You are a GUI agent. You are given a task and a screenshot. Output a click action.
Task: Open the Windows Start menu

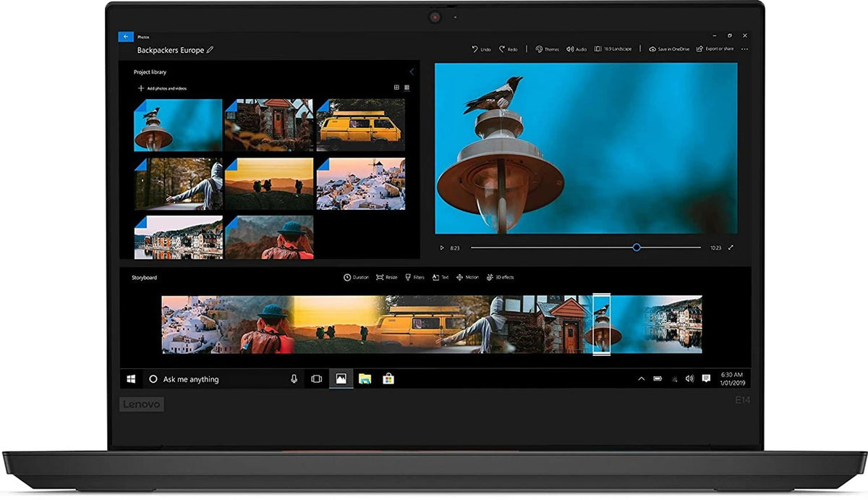coord(132,378)
